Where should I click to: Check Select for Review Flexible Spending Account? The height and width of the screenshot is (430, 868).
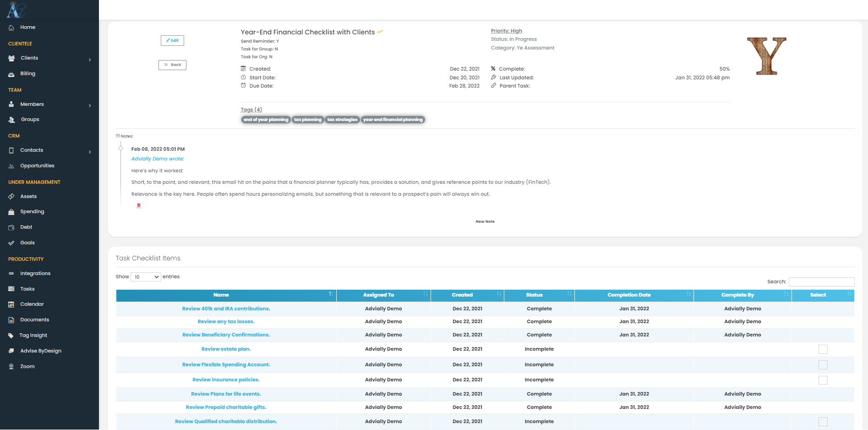[823, 364]
